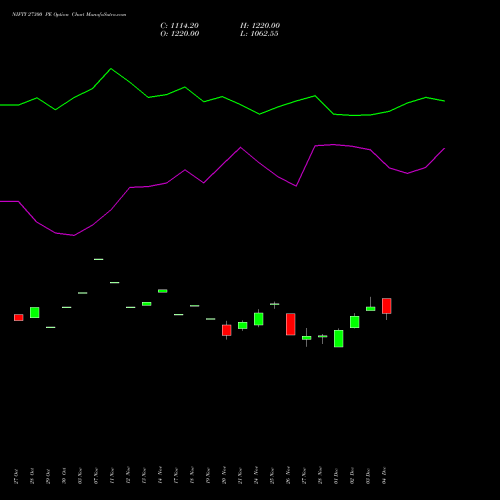500x500 pixels.
Task: Click the green candle above 28 Oct
Action: click(x=35, y=312)
